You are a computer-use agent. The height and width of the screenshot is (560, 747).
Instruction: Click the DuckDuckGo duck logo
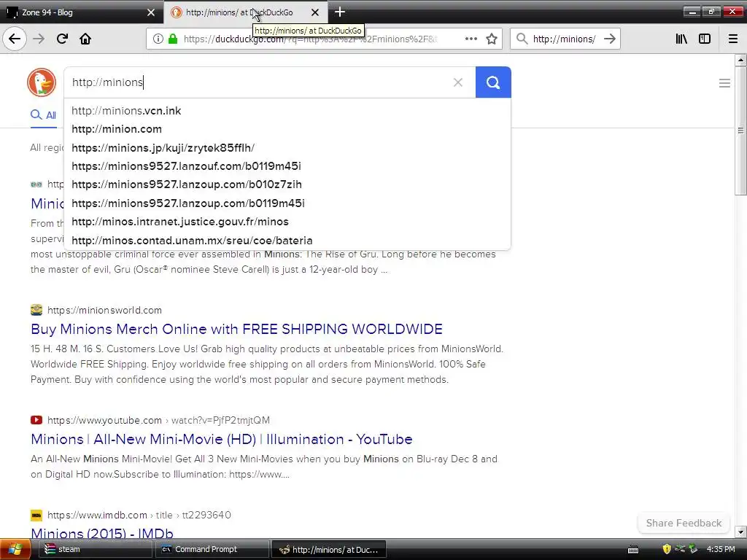(x=42, y=82)
